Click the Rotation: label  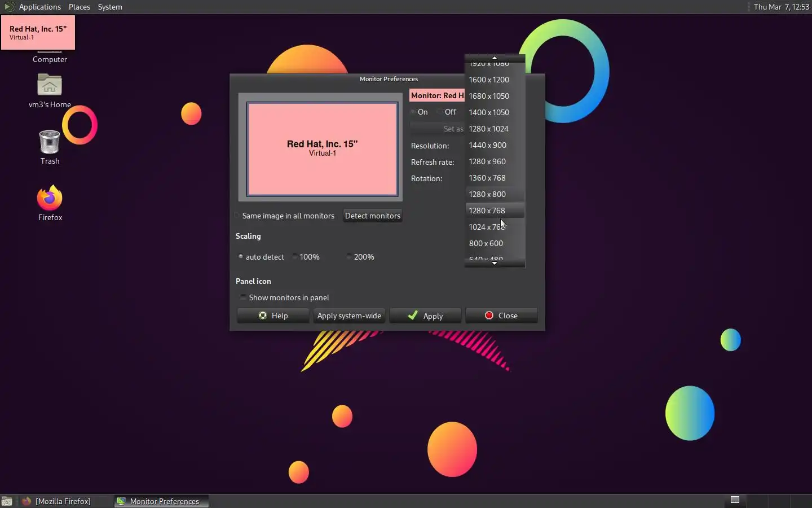(426, 178)
